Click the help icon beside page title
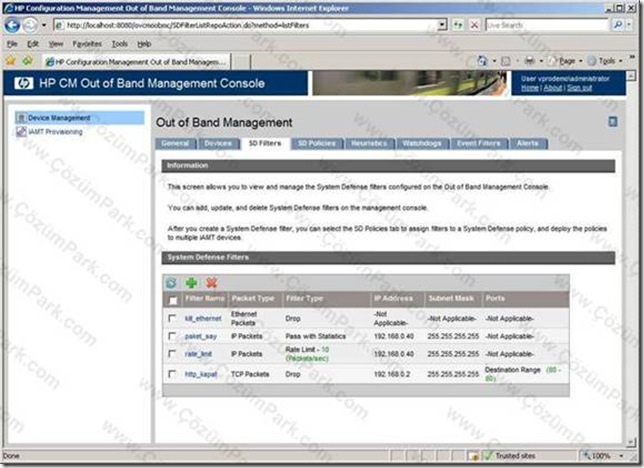 click(x=612, y=122)
